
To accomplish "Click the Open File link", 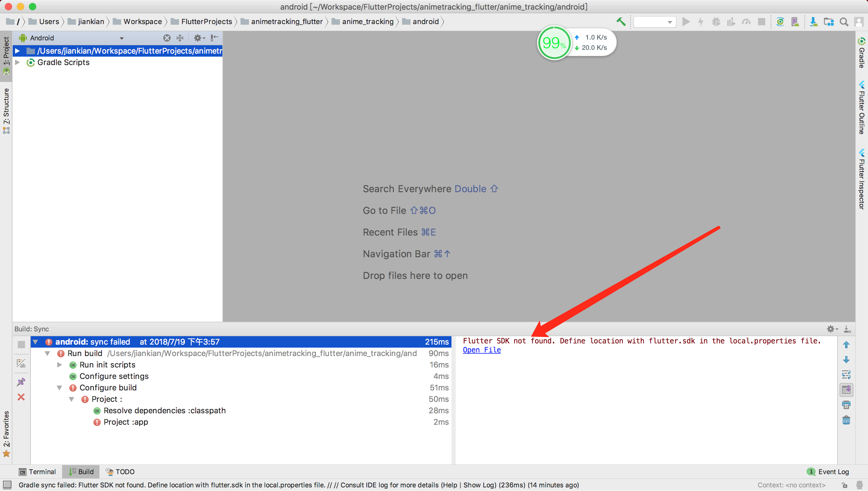I will click(481, 350).
